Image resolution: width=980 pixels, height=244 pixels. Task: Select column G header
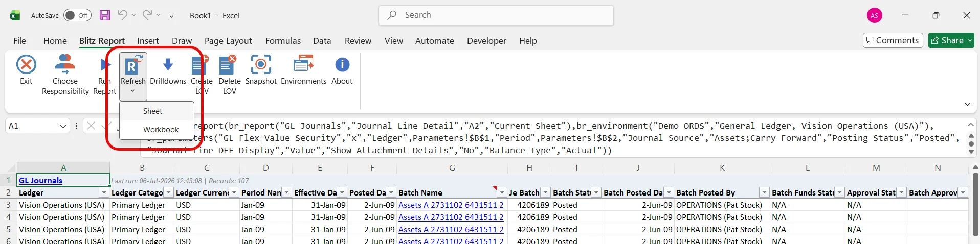452,168
